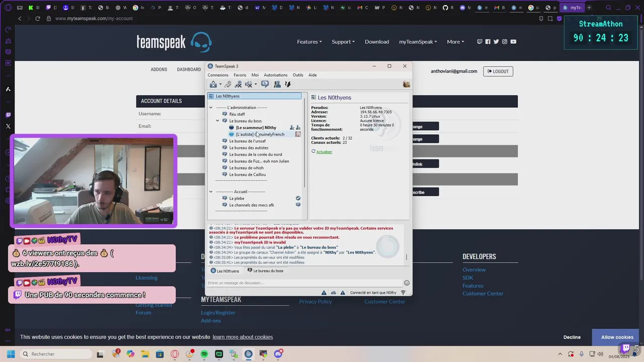The image size is (644, 362).
Task: Open the dropdown arrow beside the mute speakers icon
Action: tap(256, 84)
